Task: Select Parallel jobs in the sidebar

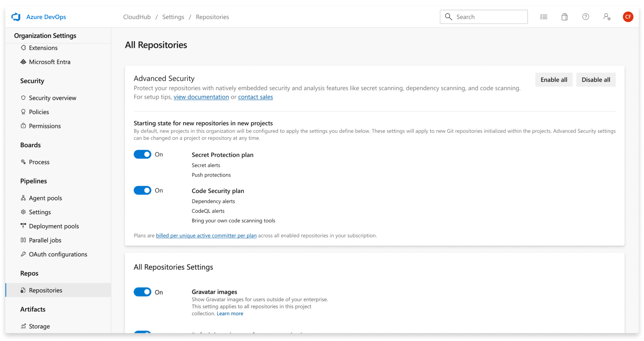Action: pyautogui.click(x=45, y=240)
